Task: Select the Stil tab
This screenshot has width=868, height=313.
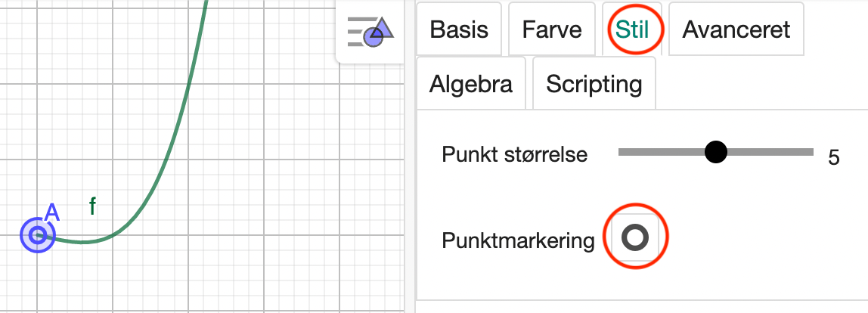Action: click(632, 29)
